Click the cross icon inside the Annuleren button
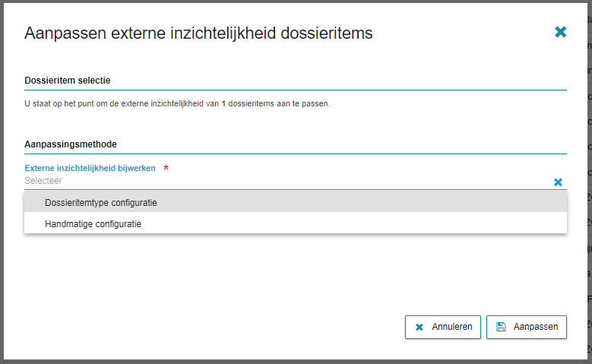Screen dimensions: 592x364 pos(419,328)
